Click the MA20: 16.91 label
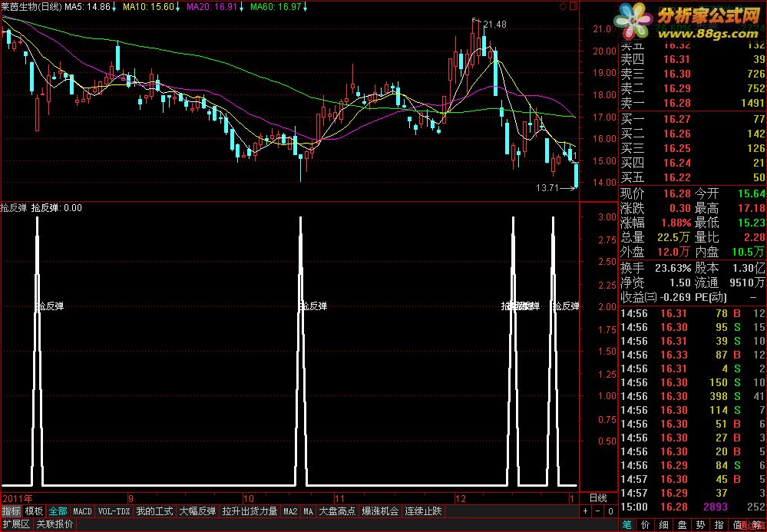Screen dimensions: 767x532 (x=215, y=7)
